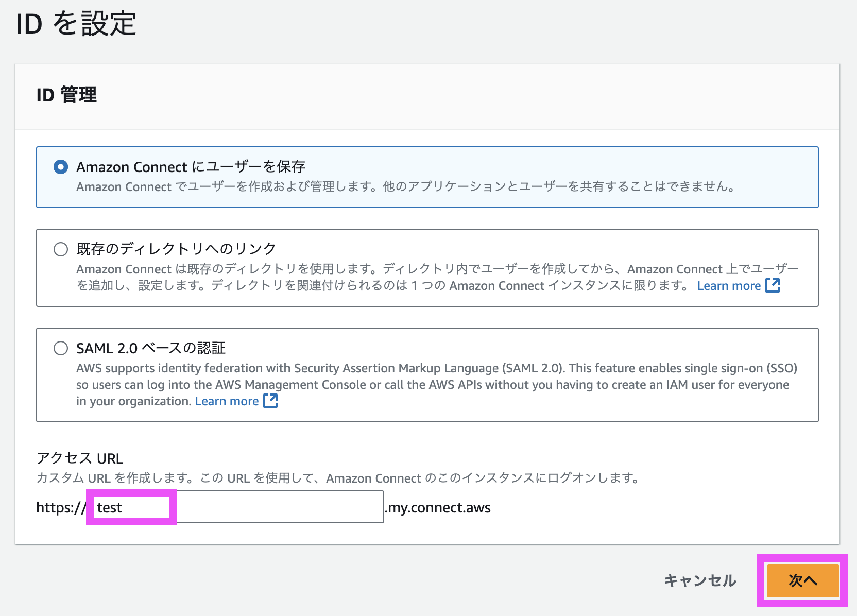This screenshot has width=857, height=616.
Task: Open Learn more link for existing directory
Action: coord(729,286)
